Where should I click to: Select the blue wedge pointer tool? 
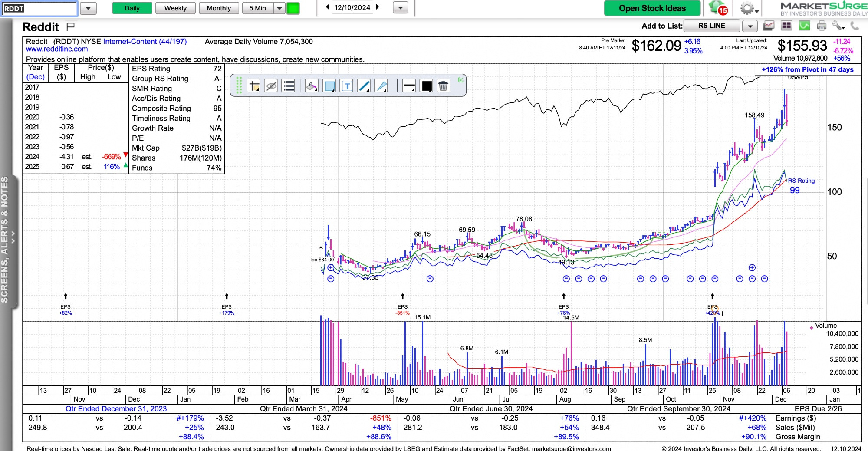pyautogui.click(x=381, y=86)
